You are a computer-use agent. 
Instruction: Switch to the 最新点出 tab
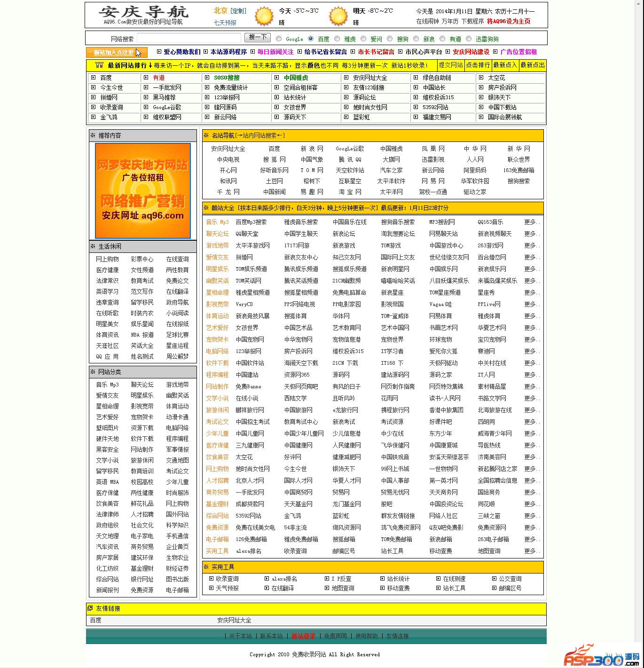click(x=533, y=65)
